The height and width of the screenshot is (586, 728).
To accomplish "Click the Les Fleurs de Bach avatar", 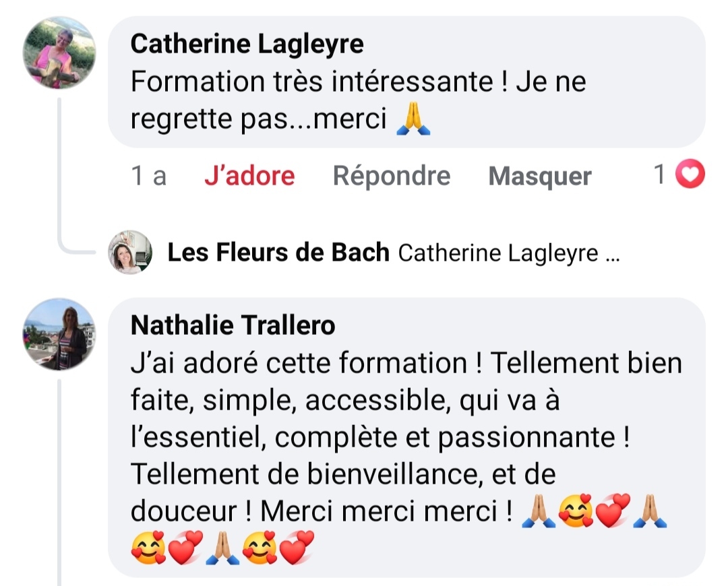I will coord(130,253).
